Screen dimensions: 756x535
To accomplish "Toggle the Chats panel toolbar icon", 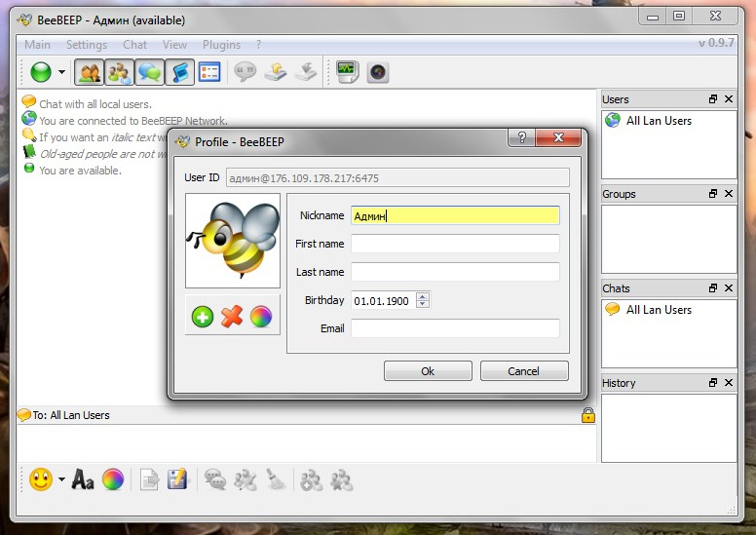I will click(x=149, y=72).
